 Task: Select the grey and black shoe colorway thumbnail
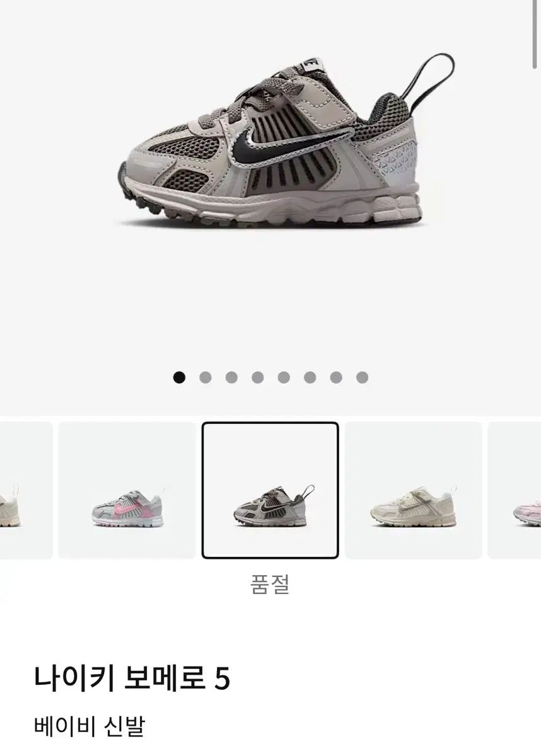pyautogui.click(x=270, y=490)
